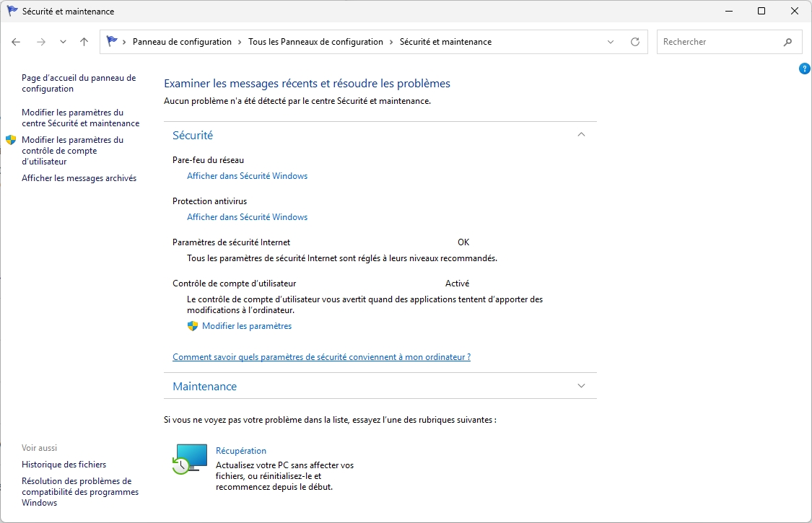Image resolution: width=812 pixels, height=523 pixels.
Task: Go up one level with the up arrow
Action: point(84,42)
